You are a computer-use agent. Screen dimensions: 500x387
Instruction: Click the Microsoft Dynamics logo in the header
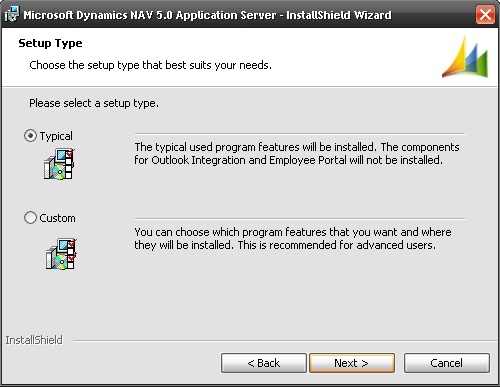465,57
